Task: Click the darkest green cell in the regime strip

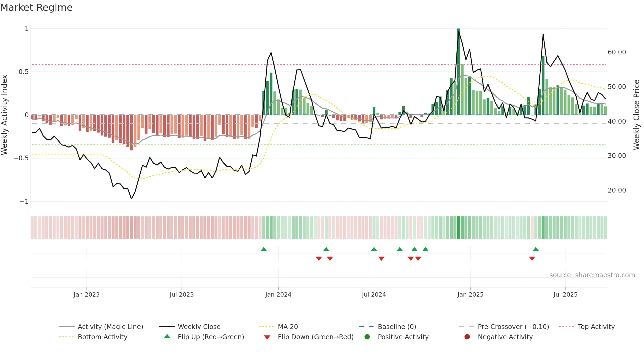Action: (459, 228)
